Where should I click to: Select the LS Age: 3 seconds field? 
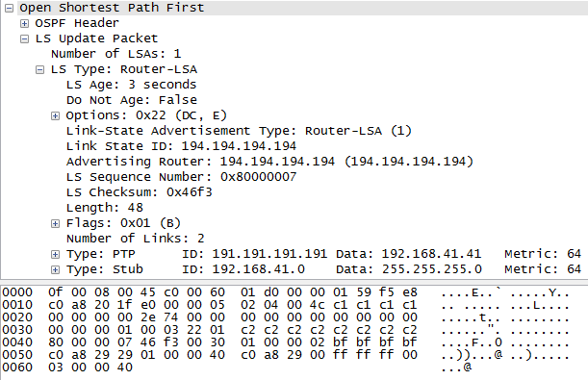tap(131, 85)
